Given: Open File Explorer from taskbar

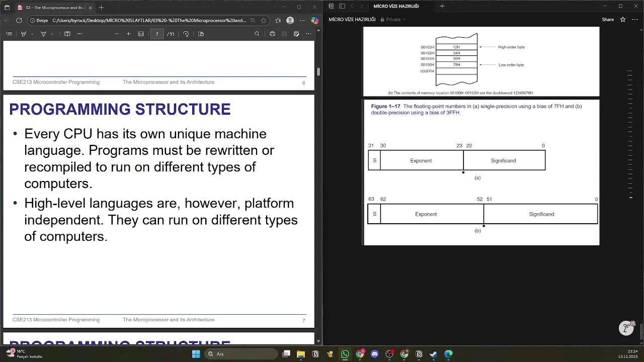Looking at the screenshot, I should tap(301, 354).
